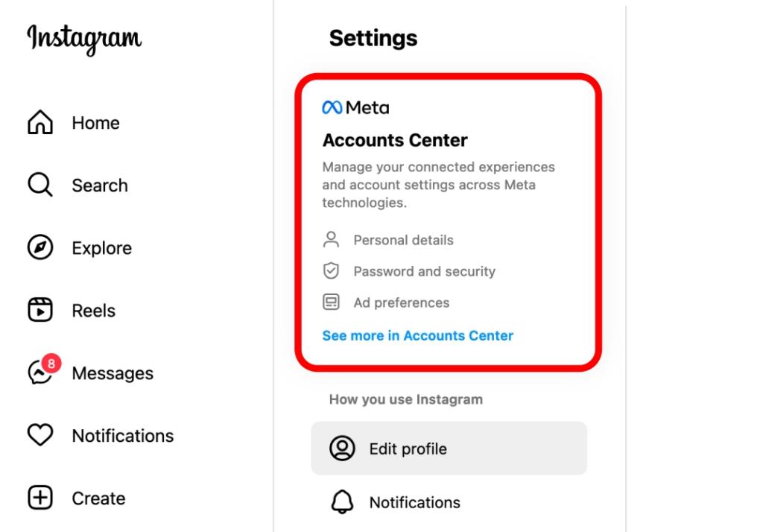763x532 pixels.
Task: Open Search from the sidebar icon
Action: (x=39, y=185)
